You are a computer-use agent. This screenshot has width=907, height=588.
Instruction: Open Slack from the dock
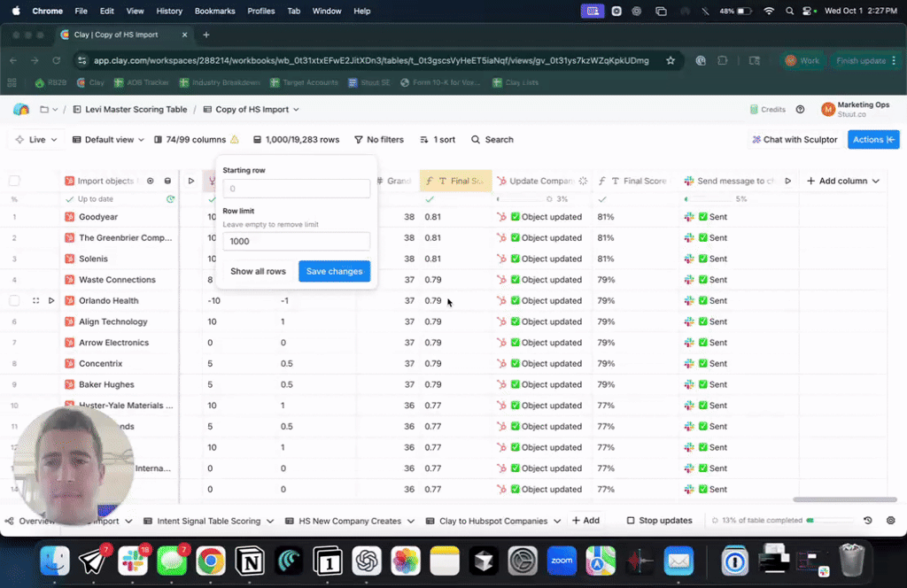(x=133, y=561)
